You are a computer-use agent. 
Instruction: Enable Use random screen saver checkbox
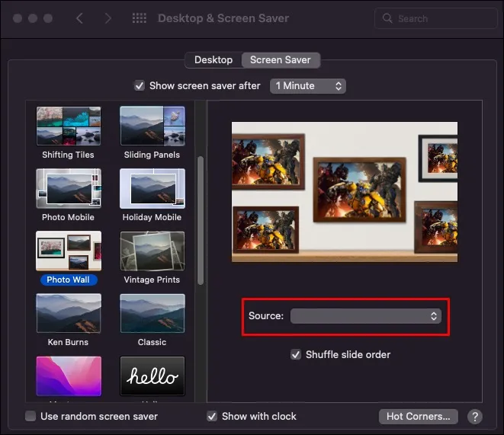[30, 417]
